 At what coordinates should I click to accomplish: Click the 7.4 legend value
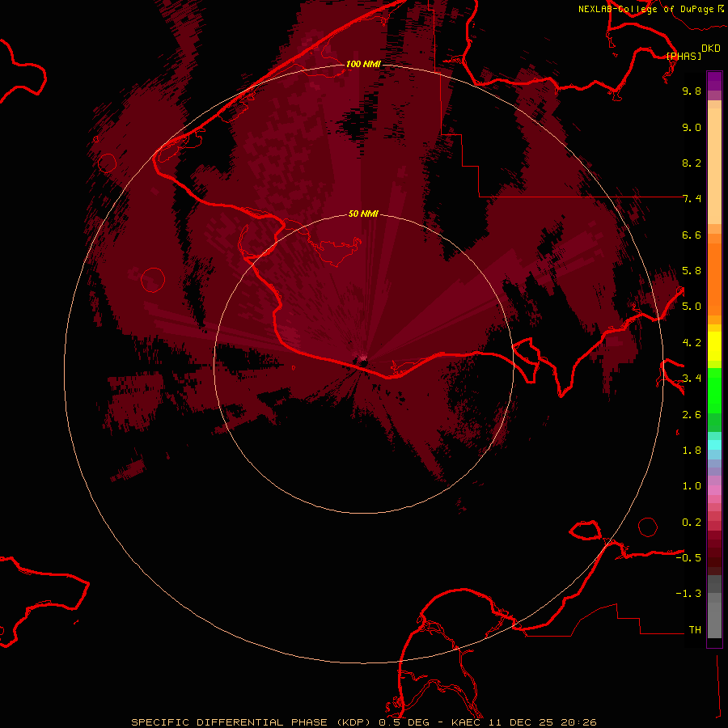click(692, 199)
